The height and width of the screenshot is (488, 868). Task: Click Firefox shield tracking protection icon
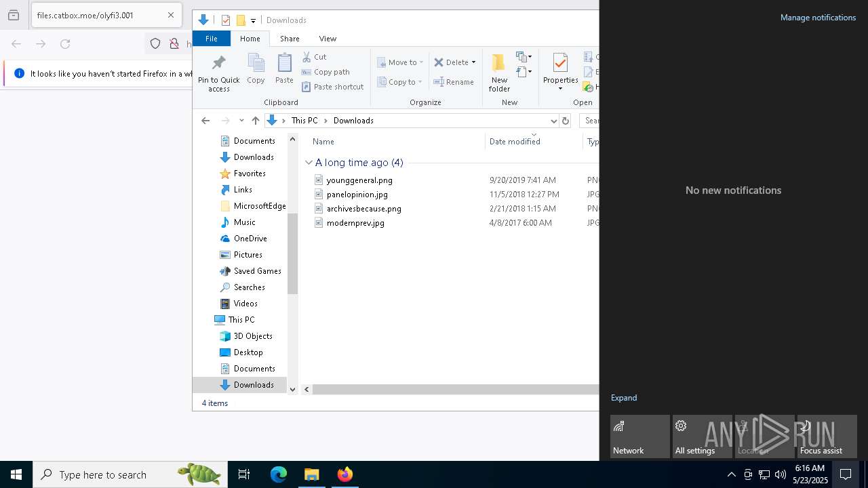[x=155, y=44]
